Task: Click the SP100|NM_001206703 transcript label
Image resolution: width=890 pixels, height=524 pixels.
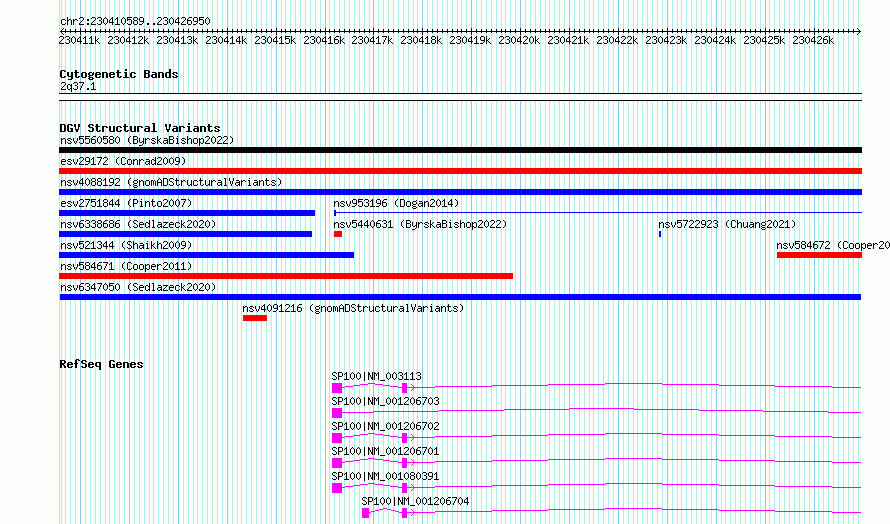Action: point(385,401)
